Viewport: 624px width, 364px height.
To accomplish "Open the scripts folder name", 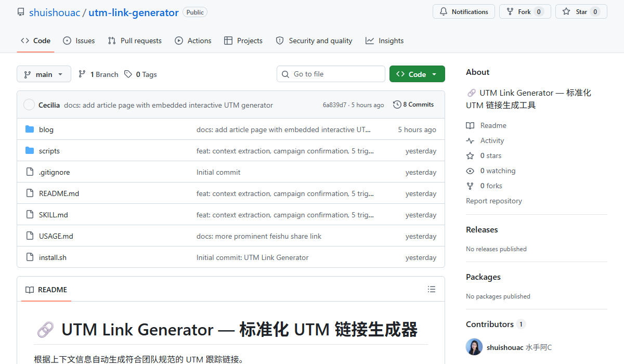I will tap(49, 151).
